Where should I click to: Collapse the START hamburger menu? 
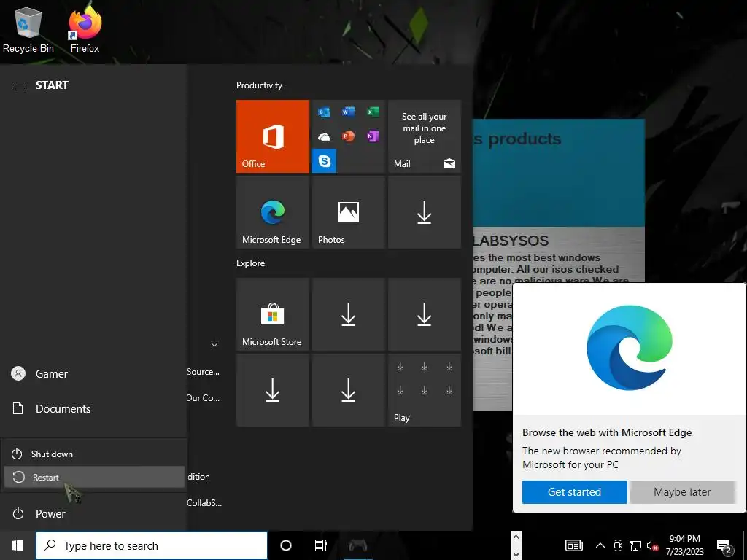click(18, 85)
